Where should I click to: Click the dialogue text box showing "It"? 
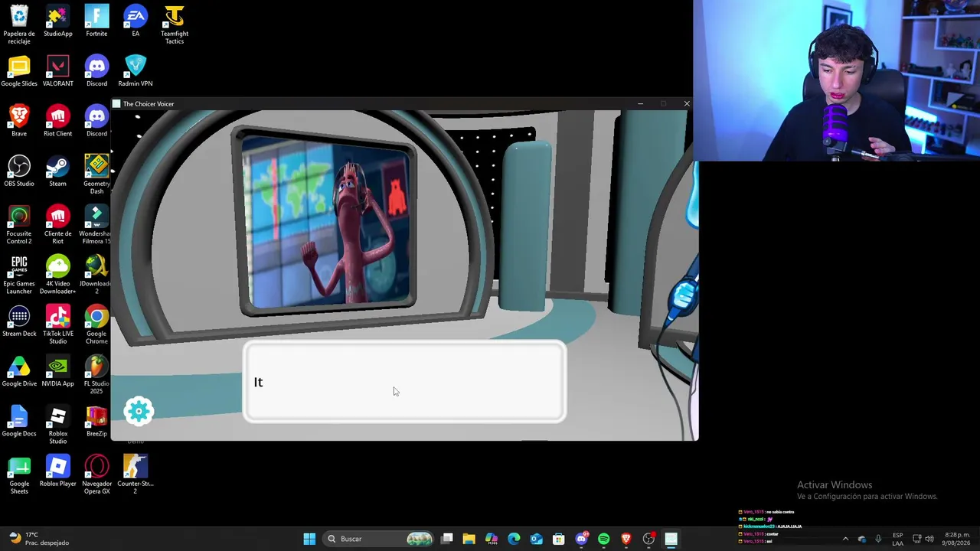tap(405, 382)
